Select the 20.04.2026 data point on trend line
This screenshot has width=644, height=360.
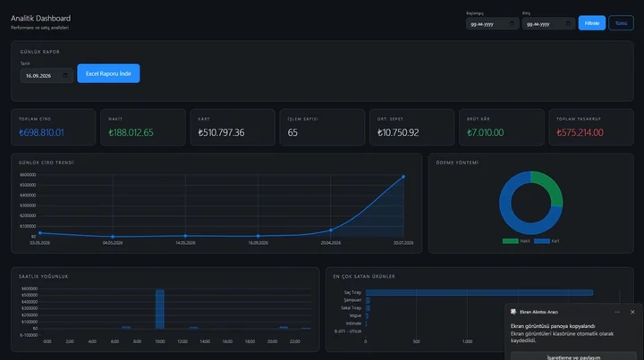331,230
